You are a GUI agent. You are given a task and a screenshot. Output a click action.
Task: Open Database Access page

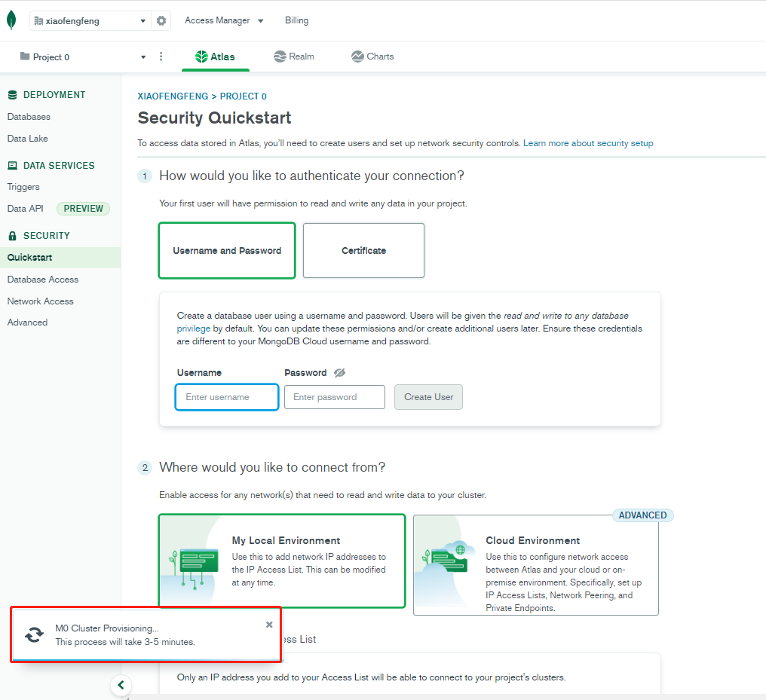point(43,280)
